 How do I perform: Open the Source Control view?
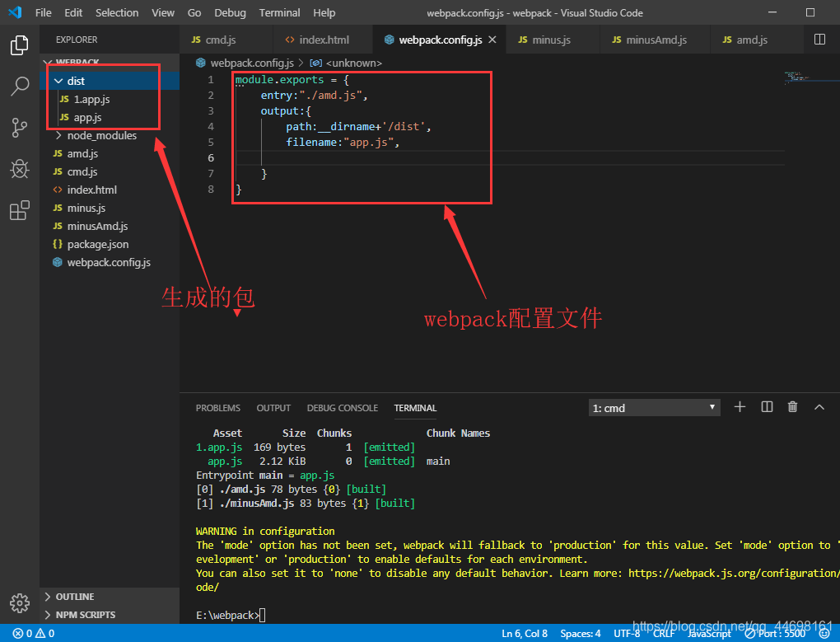click(x=19, y=128)
